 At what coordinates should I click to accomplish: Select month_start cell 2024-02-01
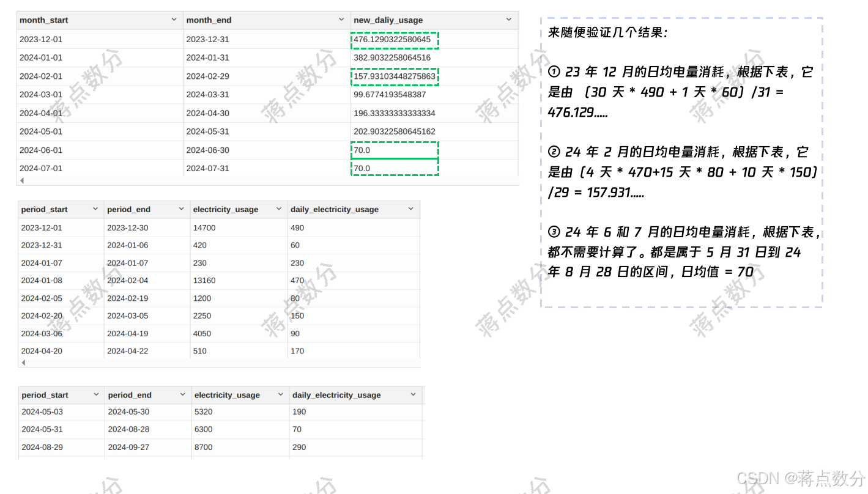point(100,76)
